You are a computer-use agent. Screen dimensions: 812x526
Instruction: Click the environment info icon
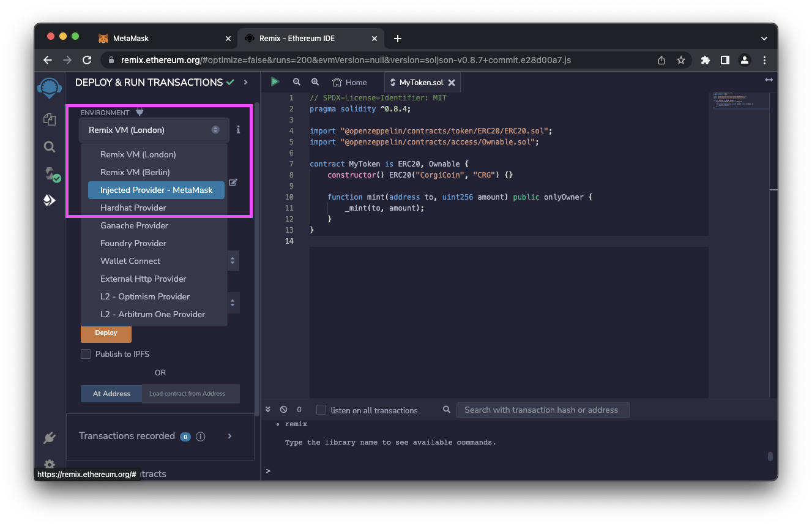click(238, 130)
